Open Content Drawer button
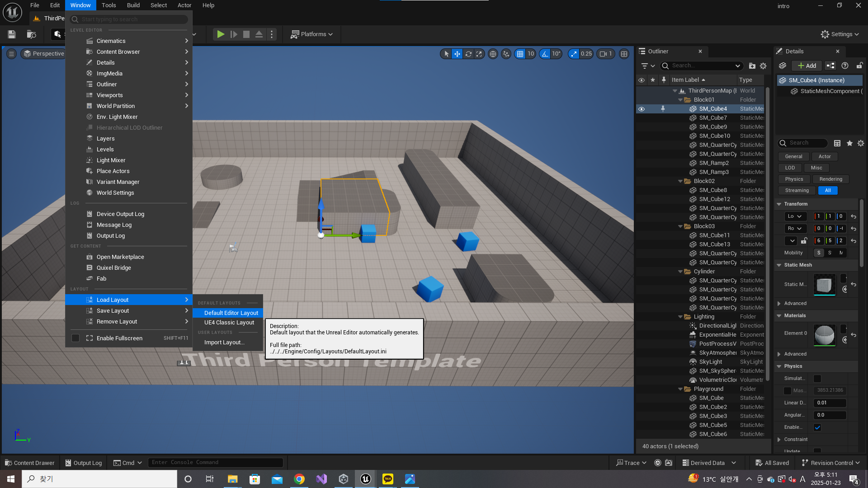 (30, 463)
